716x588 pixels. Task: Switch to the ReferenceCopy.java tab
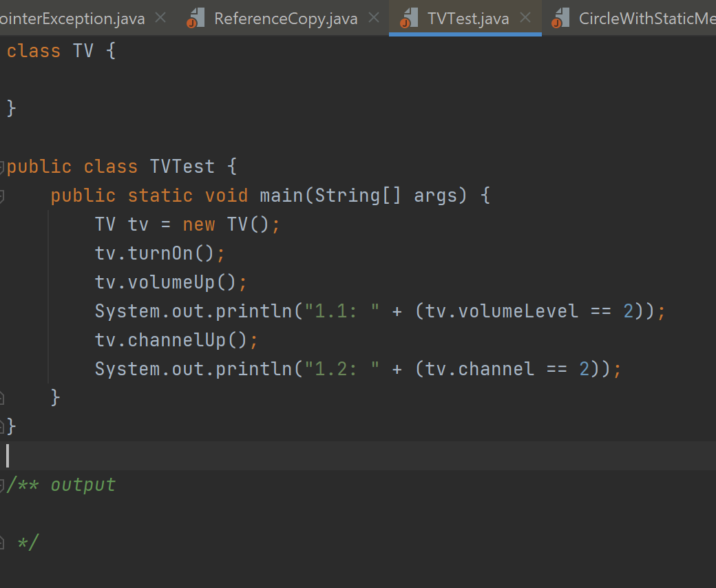[284, 18]
